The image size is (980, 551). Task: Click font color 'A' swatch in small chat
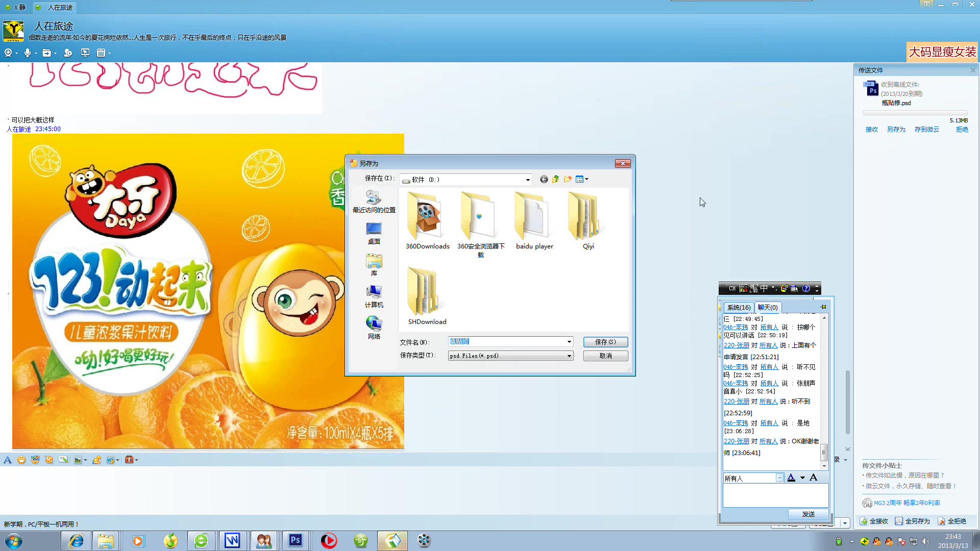click(x=791, y=478)
